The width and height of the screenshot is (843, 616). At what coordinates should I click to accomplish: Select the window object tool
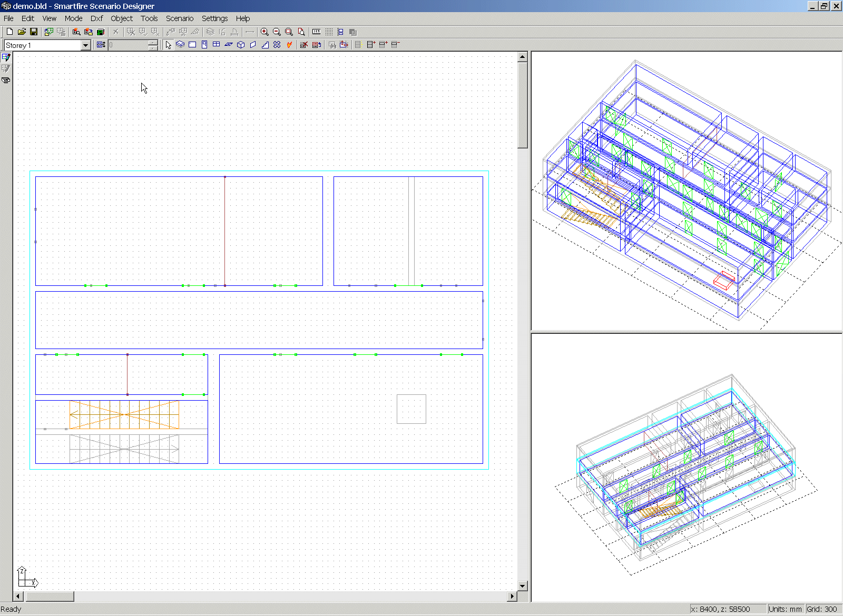(217, 45)
